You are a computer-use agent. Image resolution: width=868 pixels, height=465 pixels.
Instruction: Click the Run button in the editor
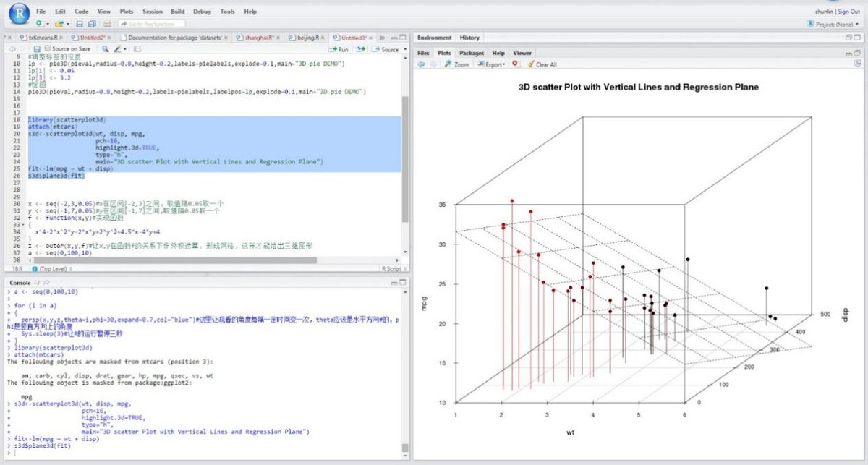click(x=339, y=49)
